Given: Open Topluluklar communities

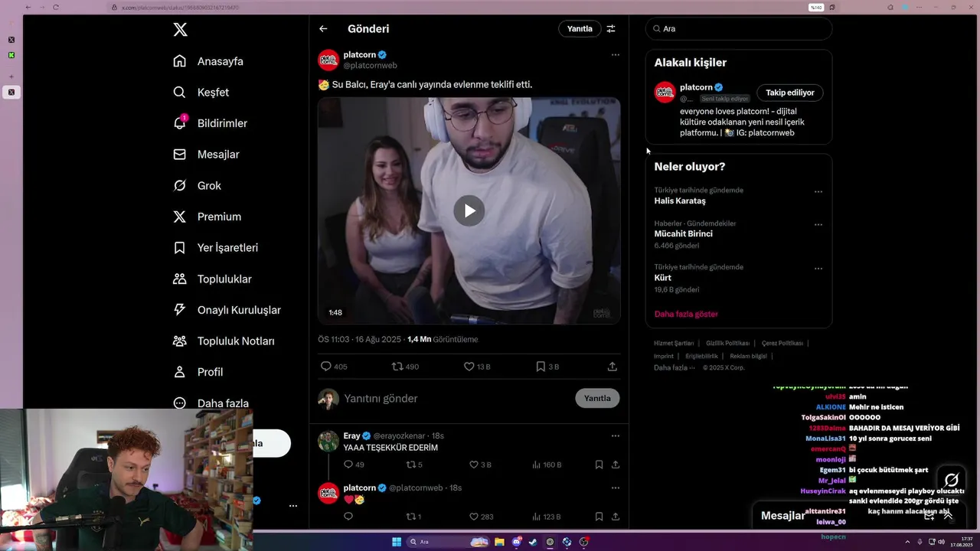Looking at the screenshot, I should [212, 279].
